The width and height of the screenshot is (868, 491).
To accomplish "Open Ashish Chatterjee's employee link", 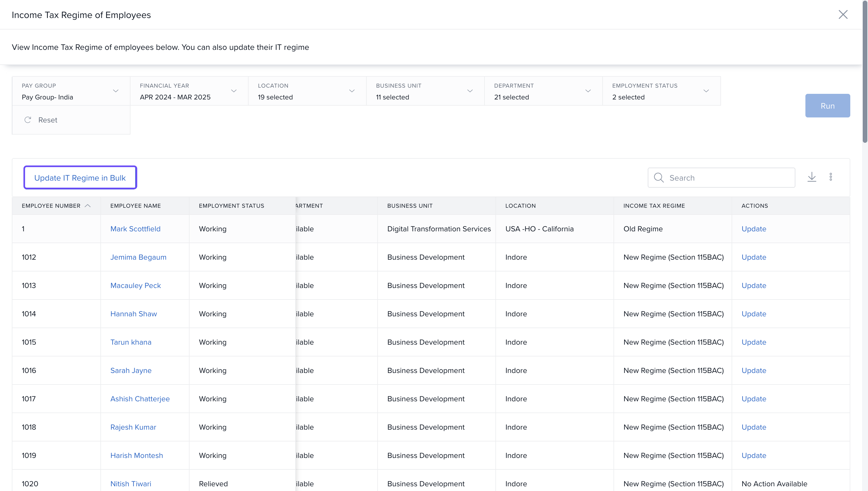I will (x=140, y=399).
